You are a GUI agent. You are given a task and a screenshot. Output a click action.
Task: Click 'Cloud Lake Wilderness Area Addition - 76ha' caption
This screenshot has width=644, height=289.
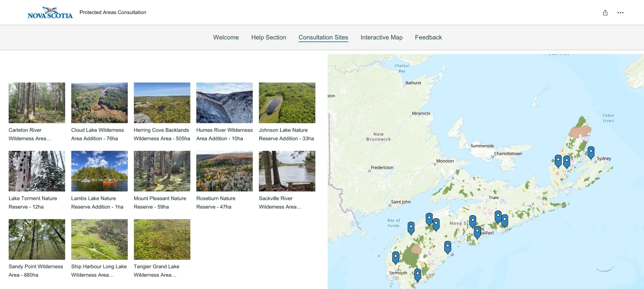tap(98, 134)
